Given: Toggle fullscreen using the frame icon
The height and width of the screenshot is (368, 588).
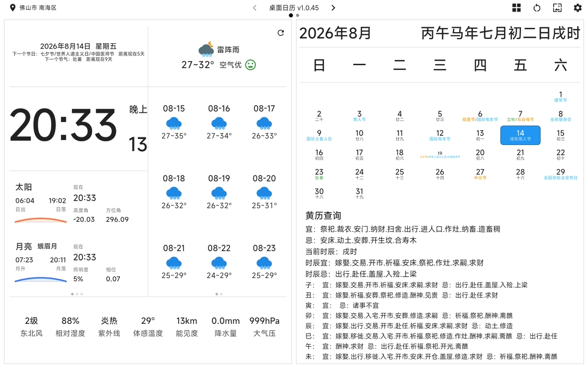Looking at the screenshot, I should pyautogui.click(x=558, y=8).
